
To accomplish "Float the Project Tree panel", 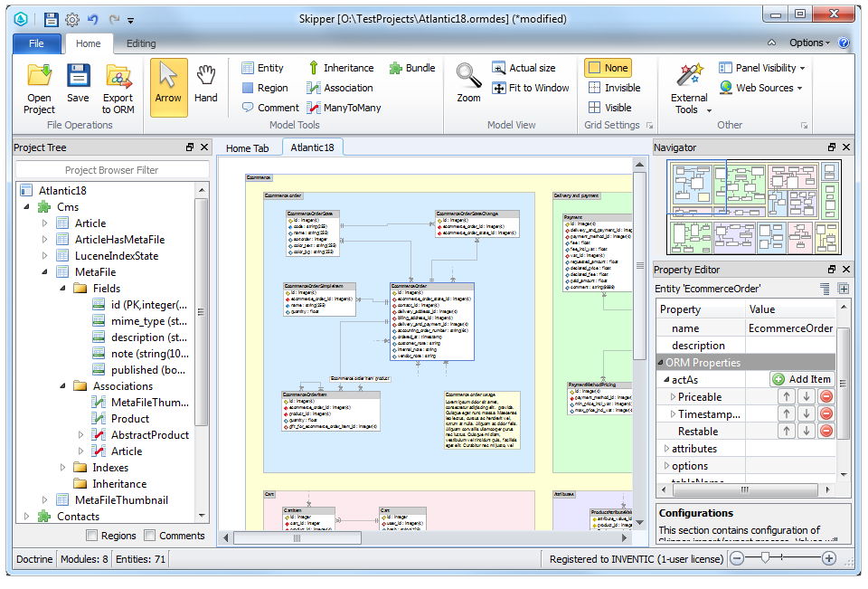I will point(190,147).
